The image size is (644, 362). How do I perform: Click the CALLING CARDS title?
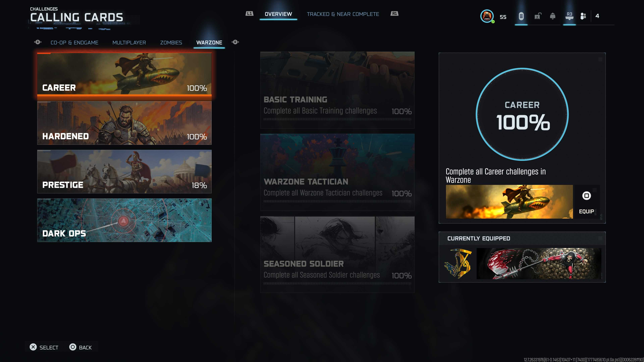point(76,17)
